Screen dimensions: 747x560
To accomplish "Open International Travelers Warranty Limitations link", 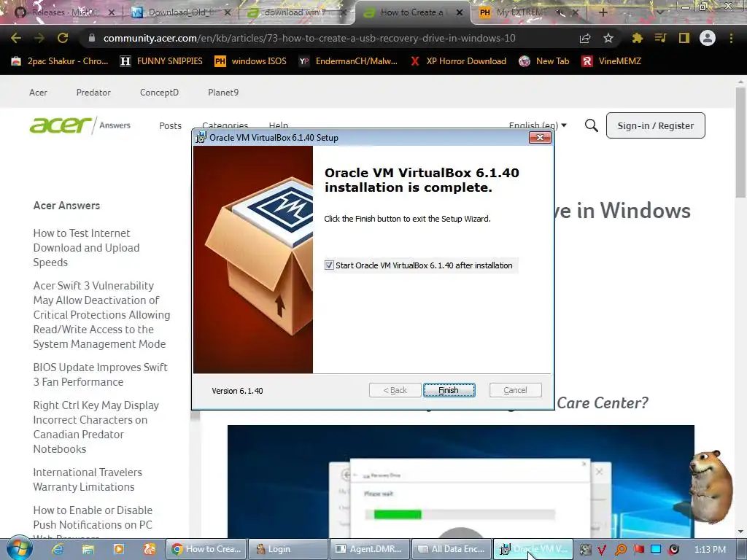I will click(x=88, y=480).
